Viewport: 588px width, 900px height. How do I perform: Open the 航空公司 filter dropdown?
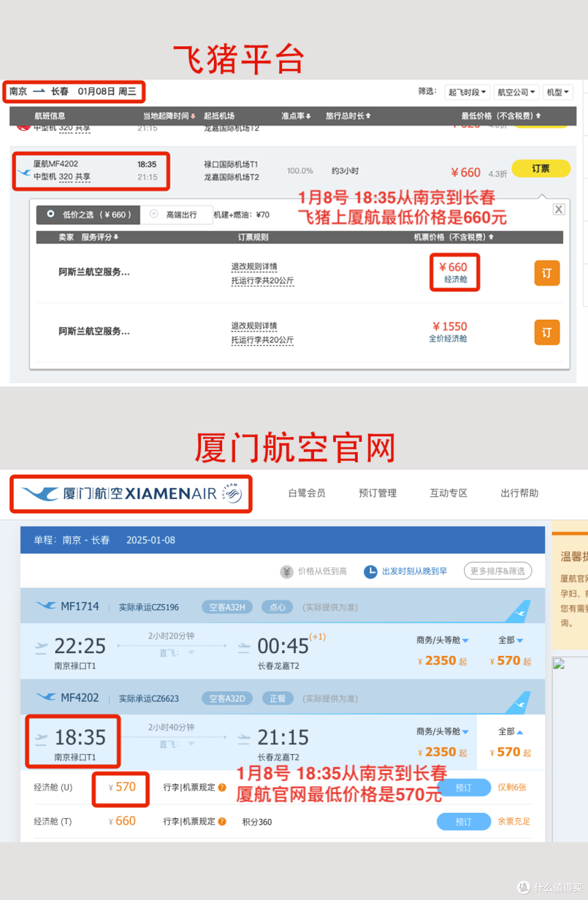[x=516, y=92]
